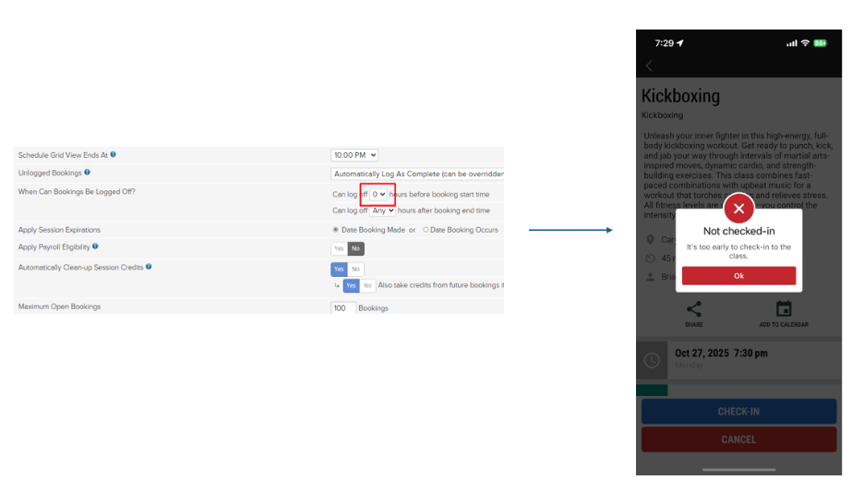Tap the instructor person icon
Viewport: 864px width, 504px height.
click(x=650, y=277)
